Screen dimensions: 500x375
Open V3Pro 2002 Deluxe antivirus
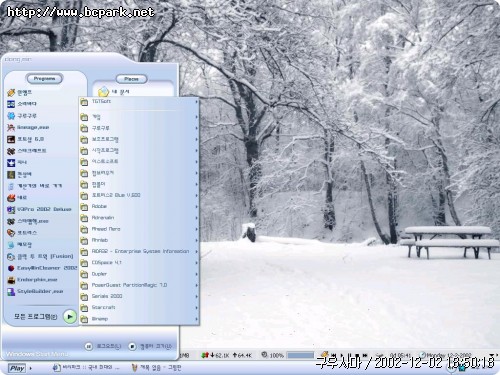pyautogui.click(x=39, y=209)
